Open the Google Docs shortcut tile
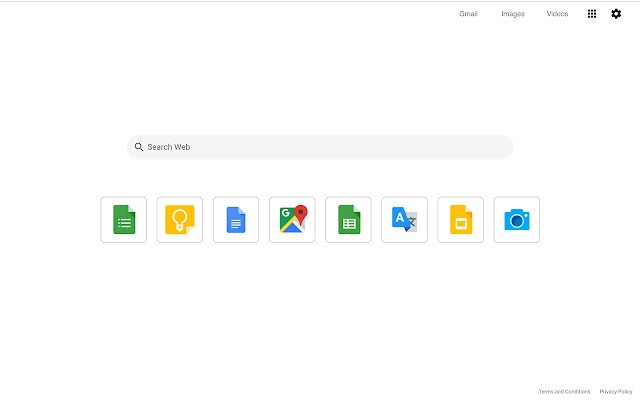The image size is (640, 400). point(236,220)
